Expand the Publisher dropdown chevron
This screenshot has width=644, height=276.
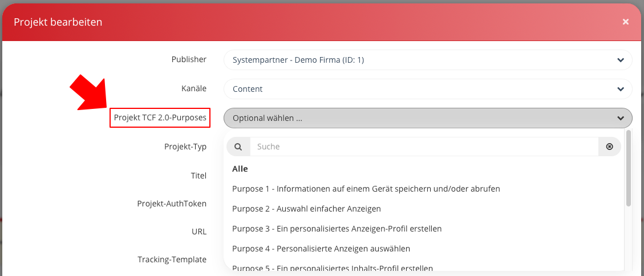pyautogui.click(x=620, y=60)
